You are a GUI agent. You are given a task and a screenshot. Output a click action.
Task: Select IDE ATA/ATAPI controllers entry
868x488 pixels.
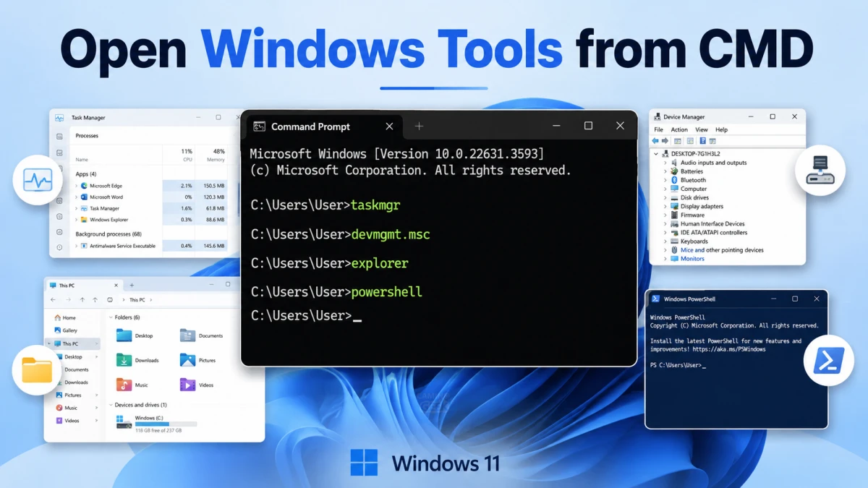coord(714,233)
